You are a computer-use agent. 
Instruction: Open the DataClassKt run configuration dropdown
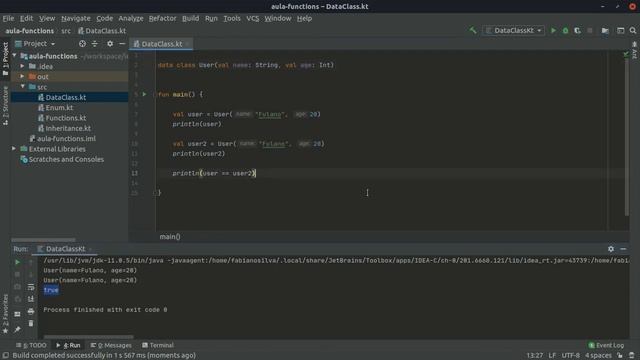[513, 30]
